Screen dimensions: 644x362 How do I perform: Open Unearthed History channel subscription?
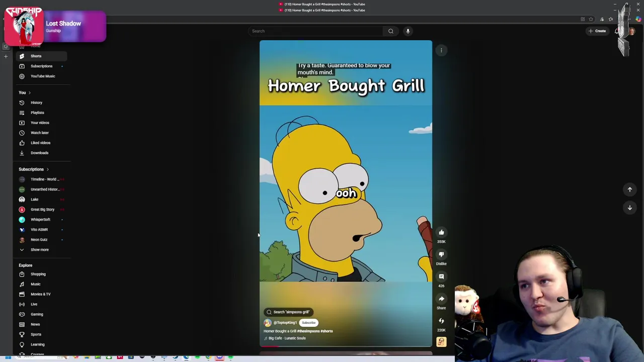pos(41,190)
